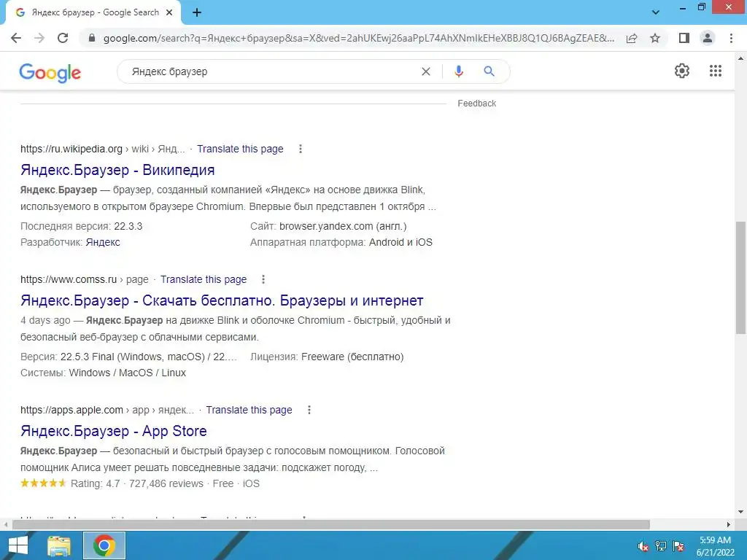747x560 pixels.
Task: Click the www.comss.ru URL text
Action: click(x=69, y=279)
